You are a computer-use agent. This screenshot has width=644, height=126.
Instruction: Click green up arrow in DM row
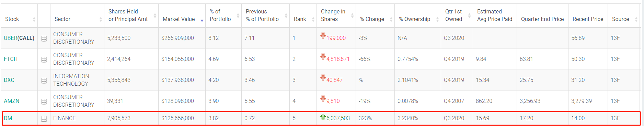[323, 117]
